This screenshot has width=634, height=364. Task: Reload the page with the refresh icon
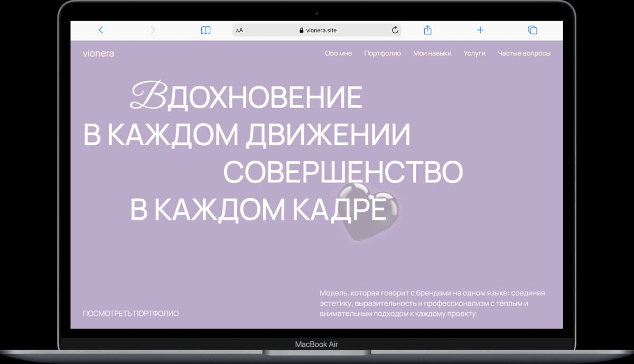point(395,30)
